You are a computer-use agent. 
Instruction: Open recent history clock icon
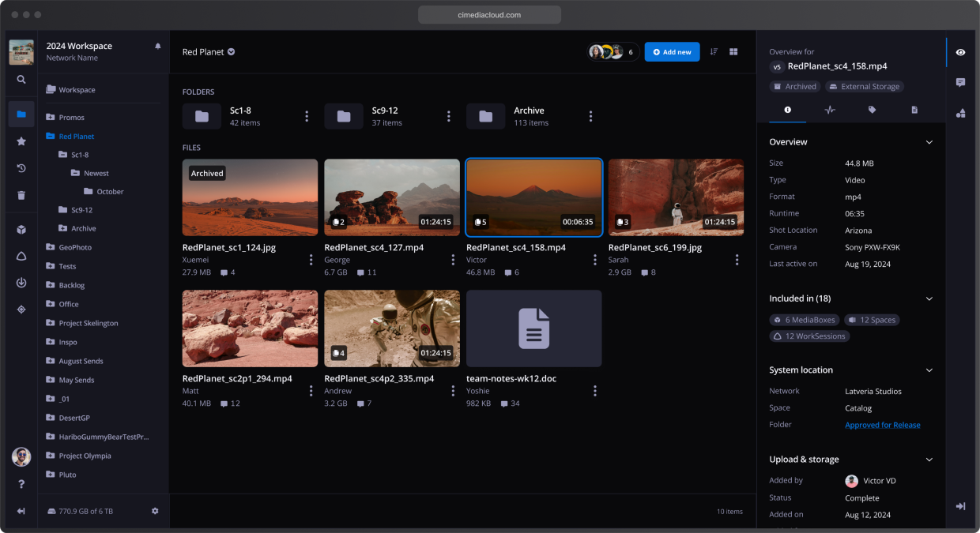(21, 168)
